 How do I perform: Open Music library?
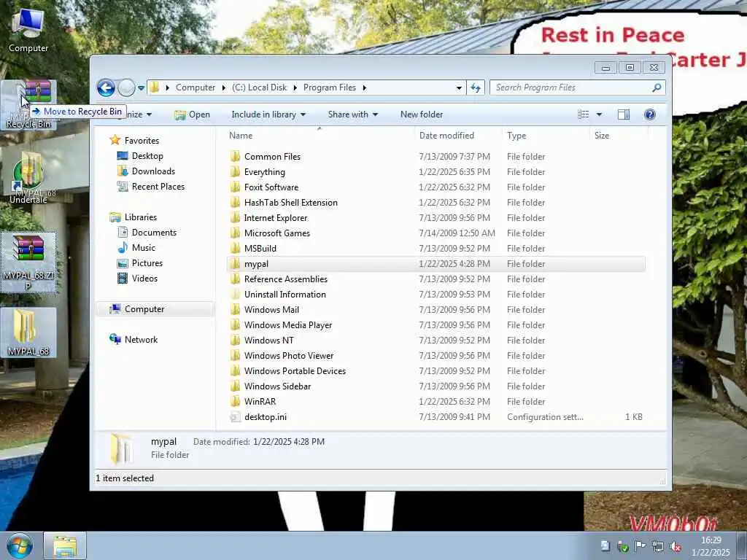click(x=144, y=248)
